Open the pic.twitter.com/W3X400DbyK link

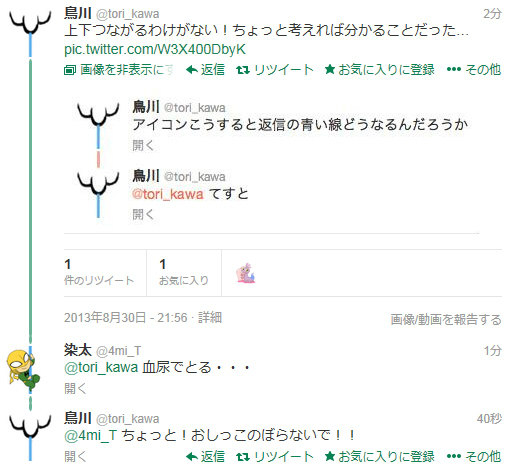pos(155,49)
